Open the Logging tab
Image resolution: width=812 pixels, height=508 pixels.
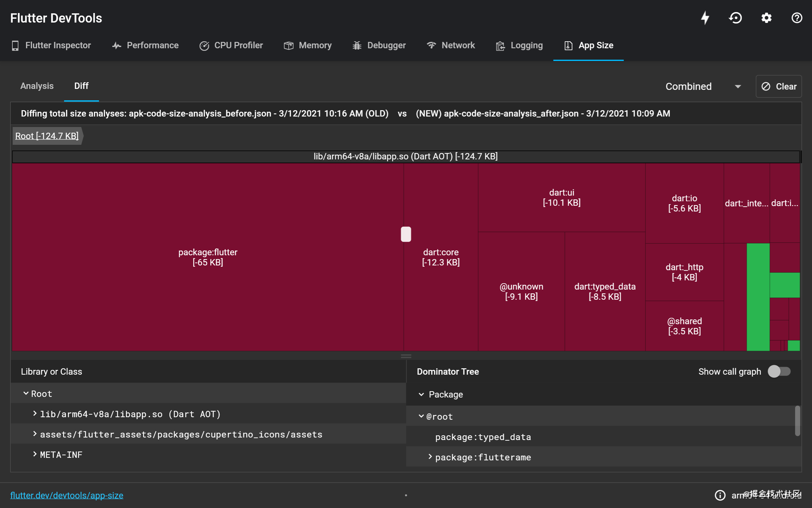519,45
